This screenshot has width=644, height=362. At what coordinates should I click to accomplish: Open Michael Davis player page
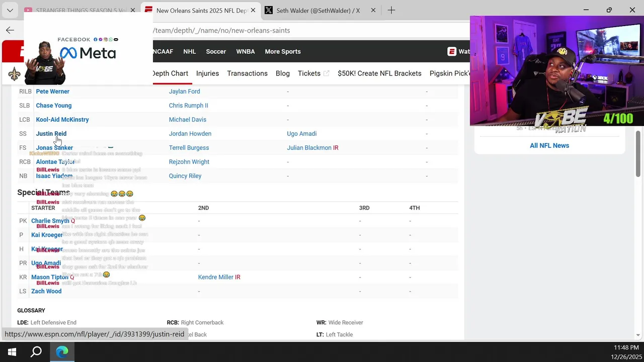tap(187, 120)
